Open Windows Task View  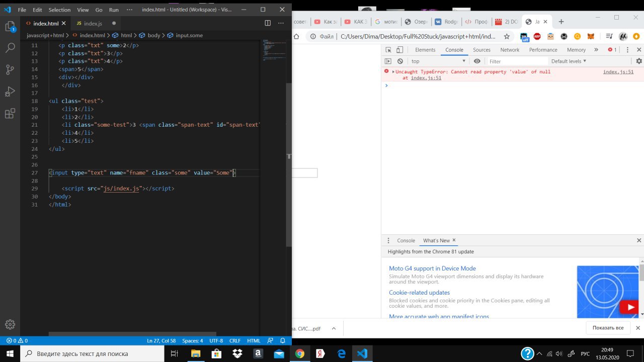tap(174, 353)
